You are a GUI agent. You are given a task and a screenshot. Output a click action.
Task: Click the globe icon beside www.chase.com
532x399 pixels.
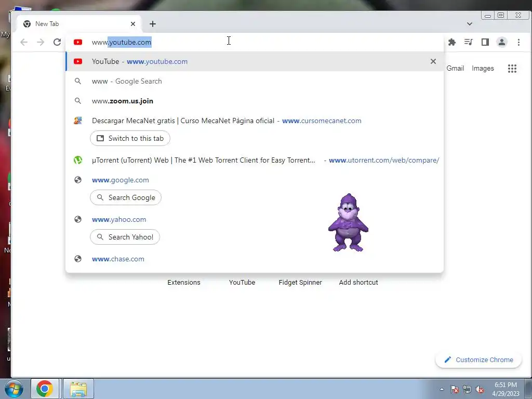78,259
